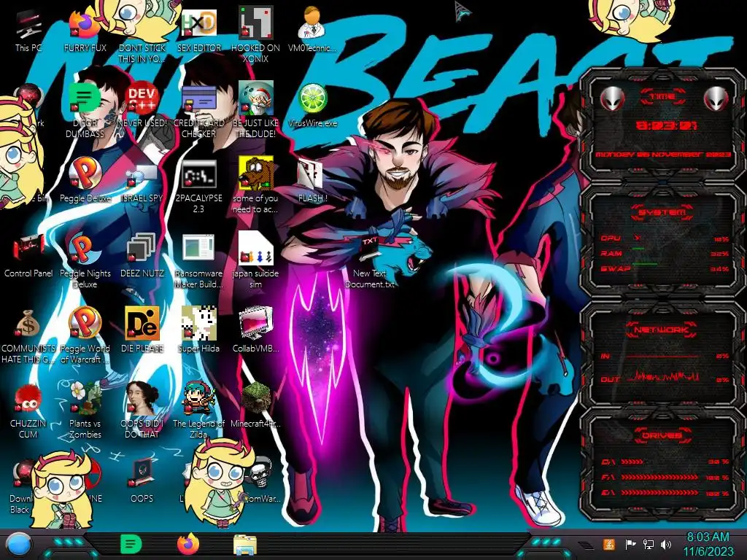The height and width of the screenshot is (560, 747).
Task: Click the RAM usage row in System widget
Action: coord(665,253)
